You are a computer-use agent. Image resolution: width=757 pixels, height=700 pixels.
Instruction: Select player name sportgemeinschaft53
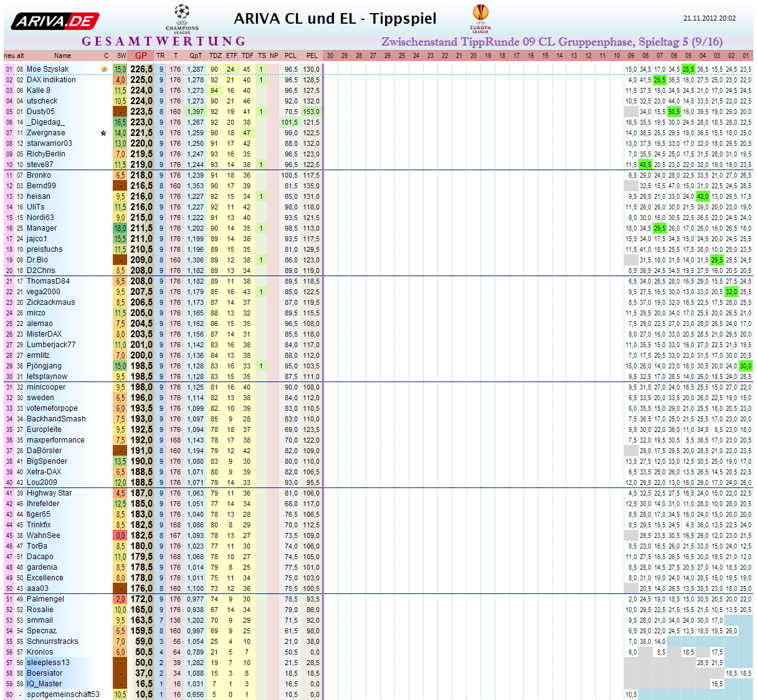(x=63, y=694)
